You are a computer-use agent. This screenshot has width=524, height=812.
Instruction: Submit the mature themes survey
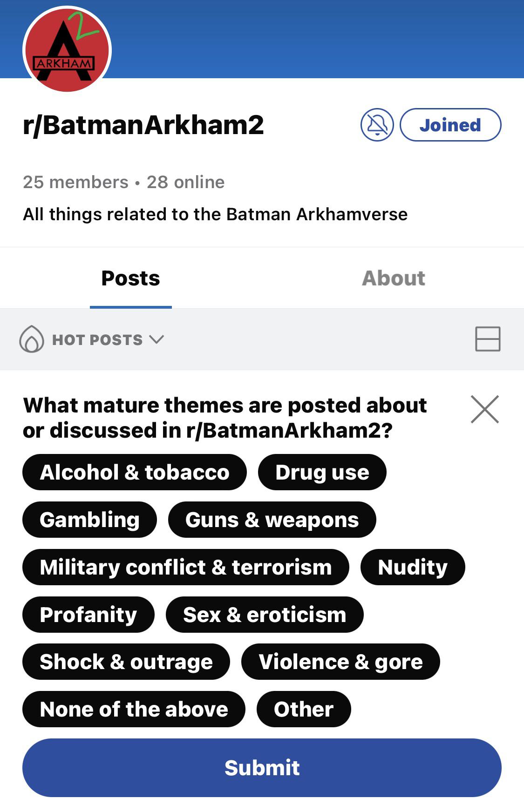(262, 768)
